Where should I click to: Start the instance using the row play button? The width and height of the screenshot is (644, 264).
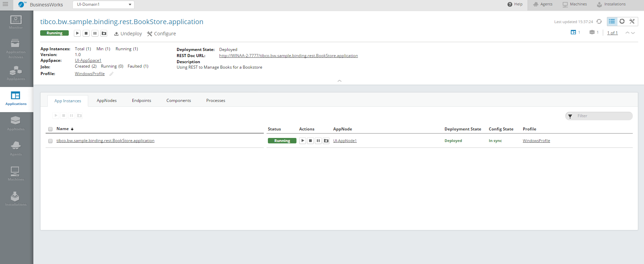point(303,141)
